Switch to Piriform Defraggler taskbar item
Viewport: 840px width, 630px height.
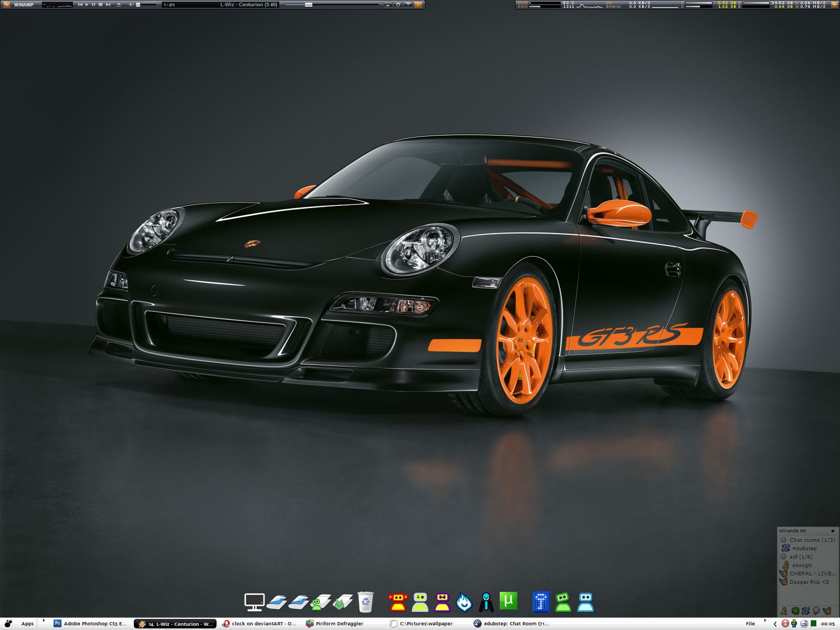point(334,624)
